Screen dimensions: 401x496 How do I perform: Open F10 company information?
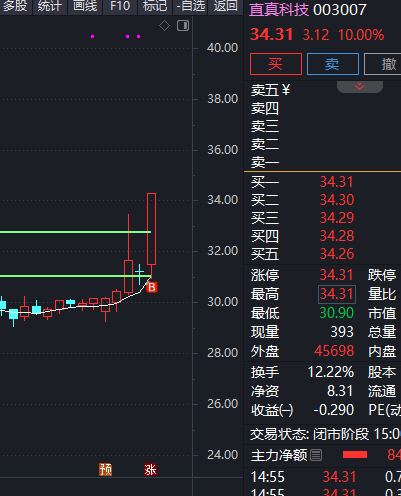tap(120, 7)
